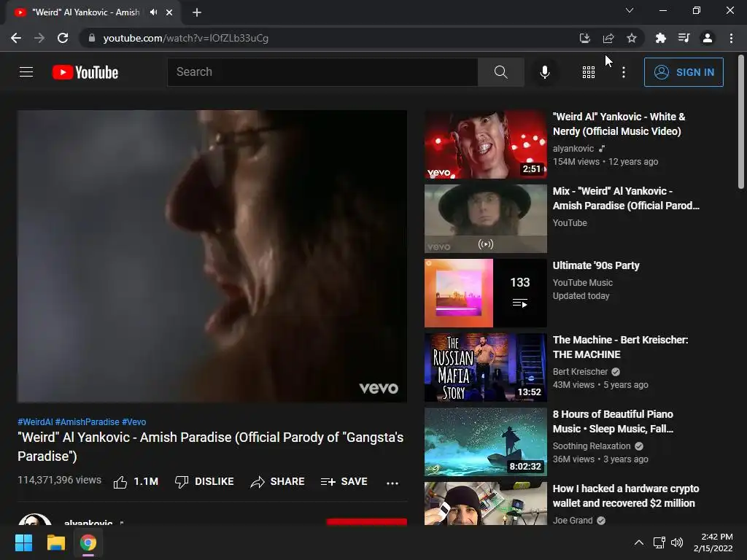This screenshot has width=747, height=560.
Task: Open YouTube settings three-dot menu
Action: point(624,72)
